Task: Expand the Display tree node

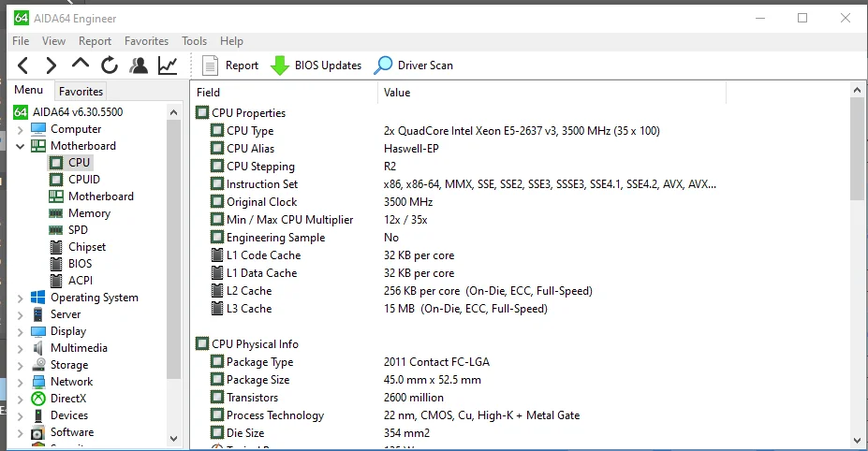Action: click(21, 332)
